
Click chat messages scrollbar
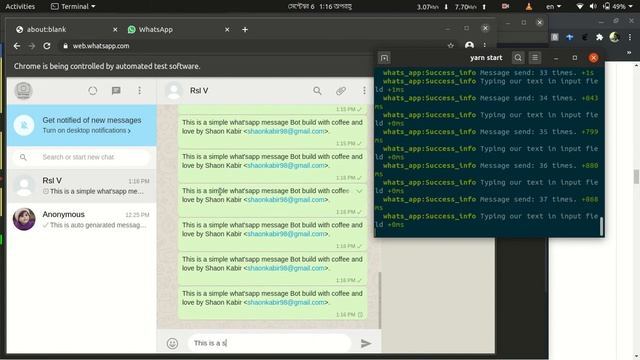(x=380, y=300)
